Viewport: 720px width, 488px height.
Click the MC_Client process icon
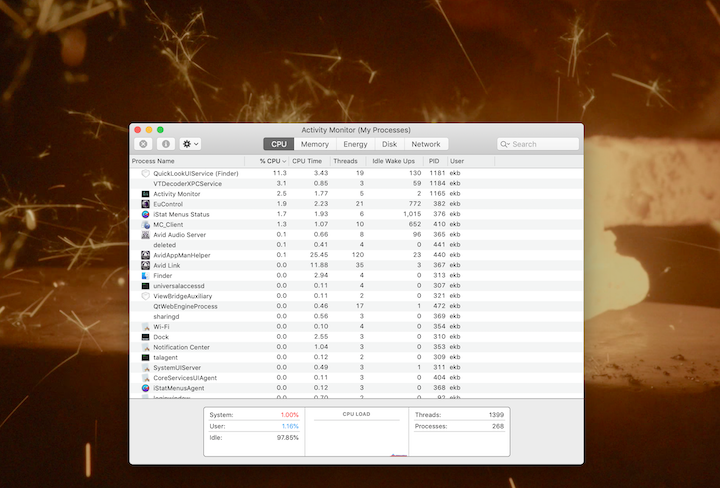pos(146,224)
